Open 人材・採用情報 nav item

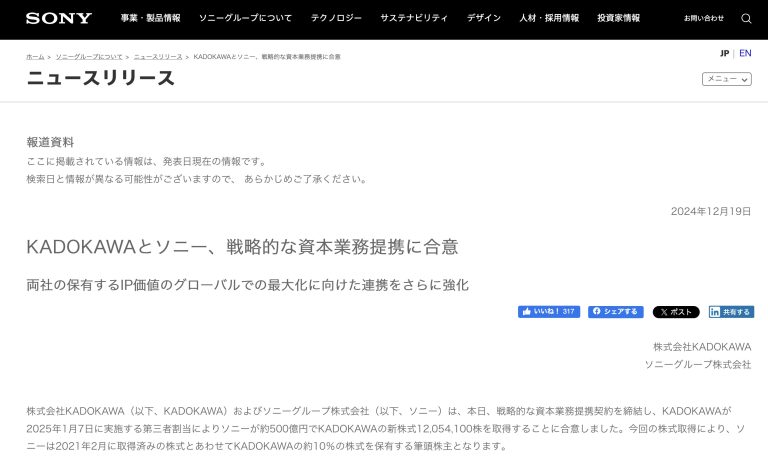tap(549, 18)
